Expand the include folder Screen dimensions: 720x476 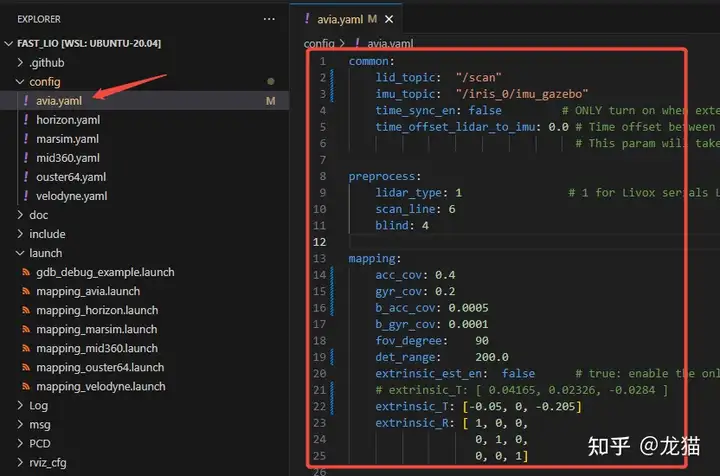tap(20, 234)
